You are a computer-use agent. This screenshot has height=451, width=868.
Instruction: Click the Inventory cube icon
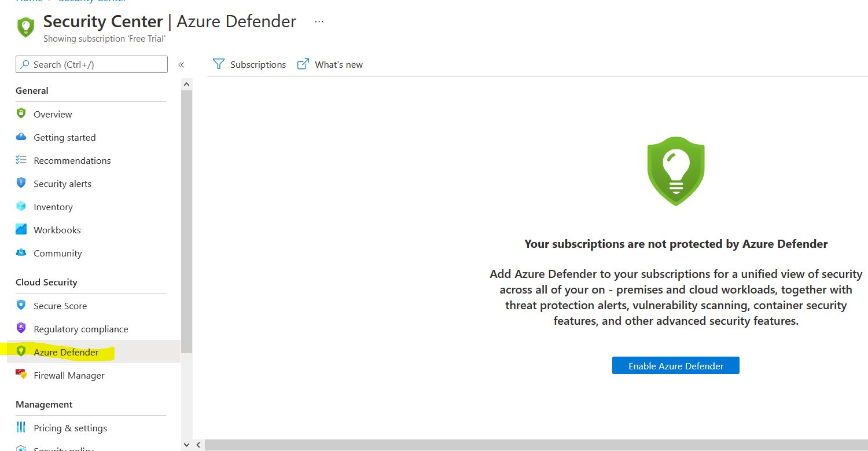21,206
